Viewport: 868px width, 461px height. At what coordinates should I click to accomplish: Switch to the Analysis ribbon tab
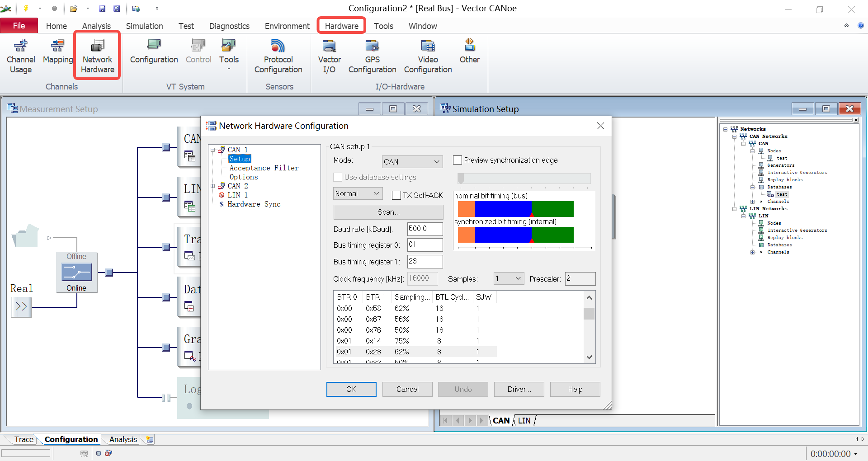96,26
